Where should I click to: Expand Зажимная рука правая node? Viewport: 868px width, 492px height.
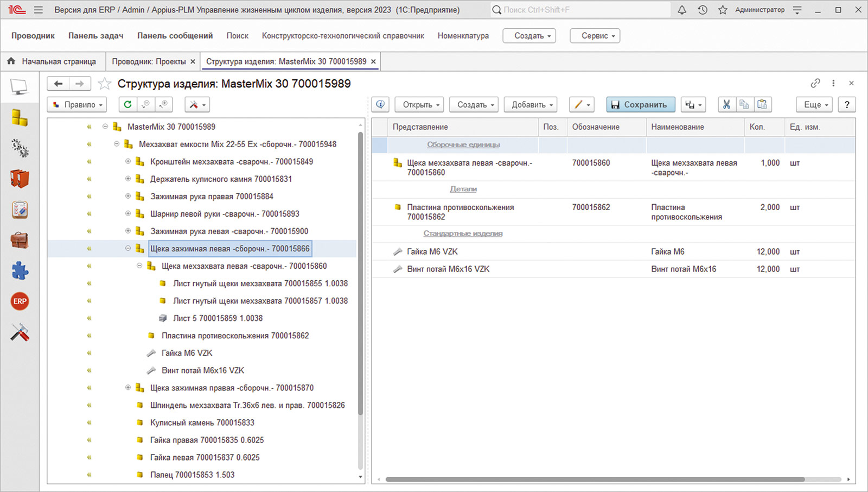pos(128,196)
